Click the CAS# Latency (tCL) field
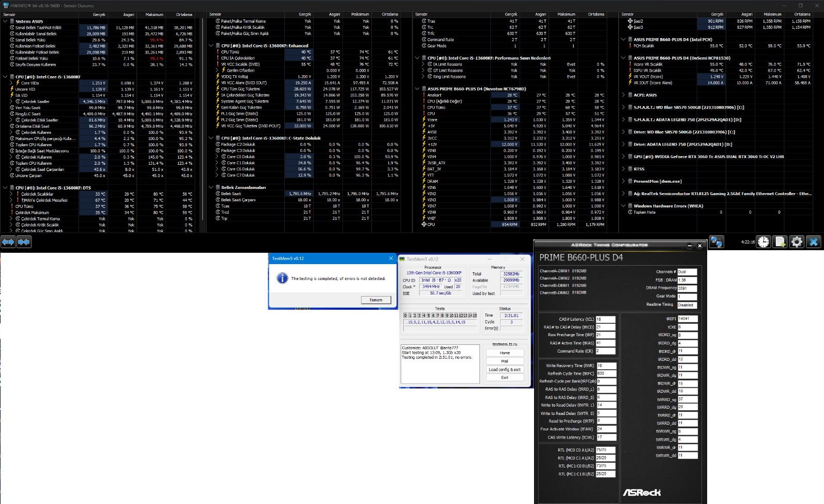Image resolution: width=824 pixels, height=504 pixels. pos(606,319)
